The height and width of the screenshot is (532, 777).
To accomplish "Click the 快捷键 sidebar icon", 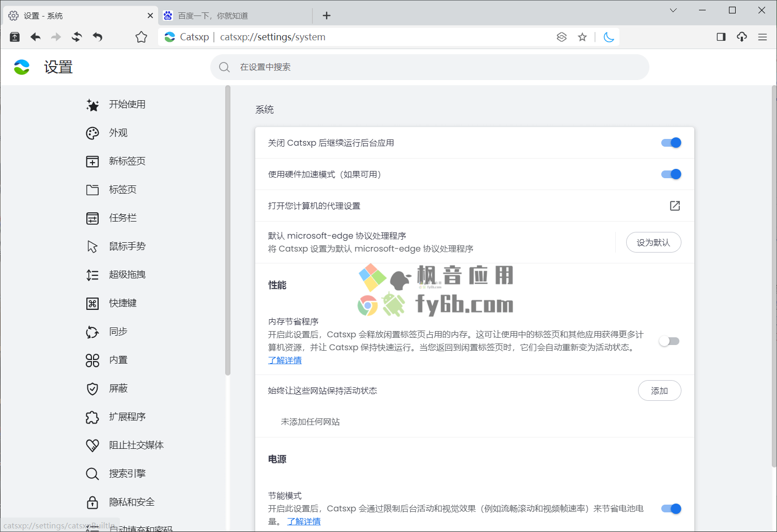I will [92, 304].
